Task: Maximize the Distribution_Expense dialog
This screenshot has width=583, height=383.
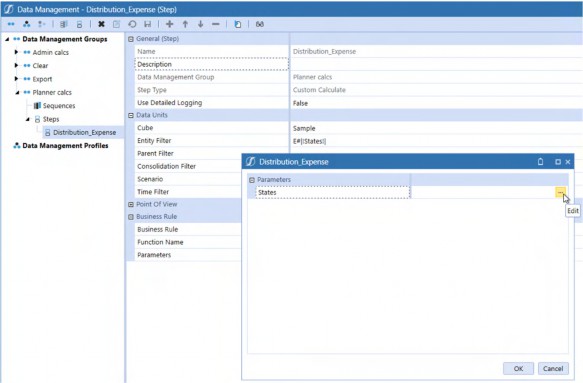Action: click(558, 162)
